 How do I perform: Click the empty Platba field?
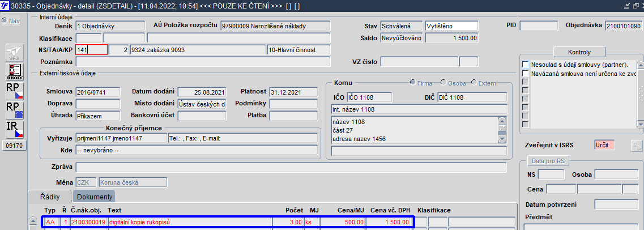293,116
